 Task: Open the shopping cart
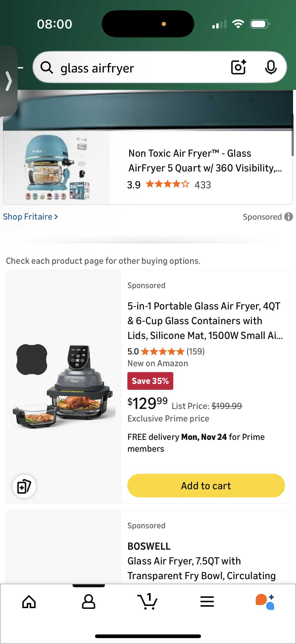click(x=148, y=602)
